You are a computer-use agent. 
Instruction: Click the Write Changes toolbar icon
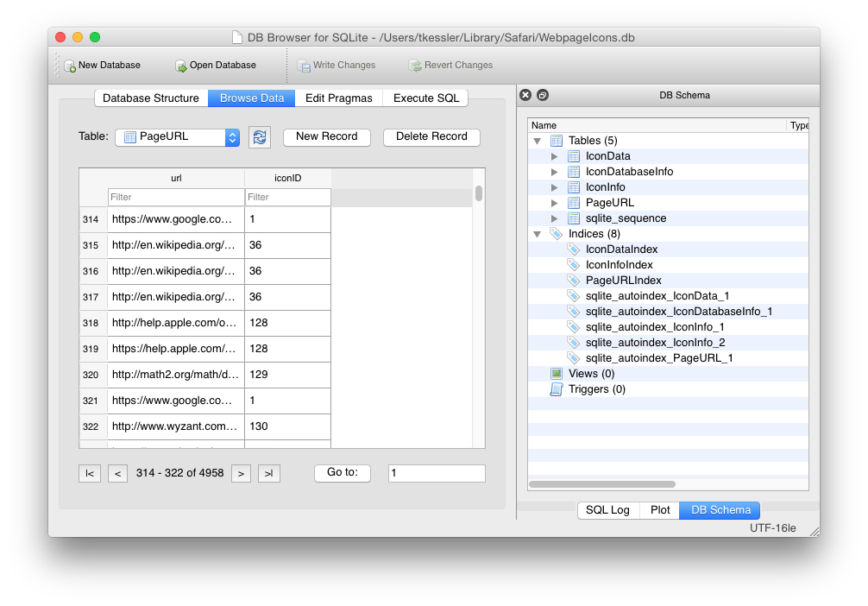[x=304, y=66]
